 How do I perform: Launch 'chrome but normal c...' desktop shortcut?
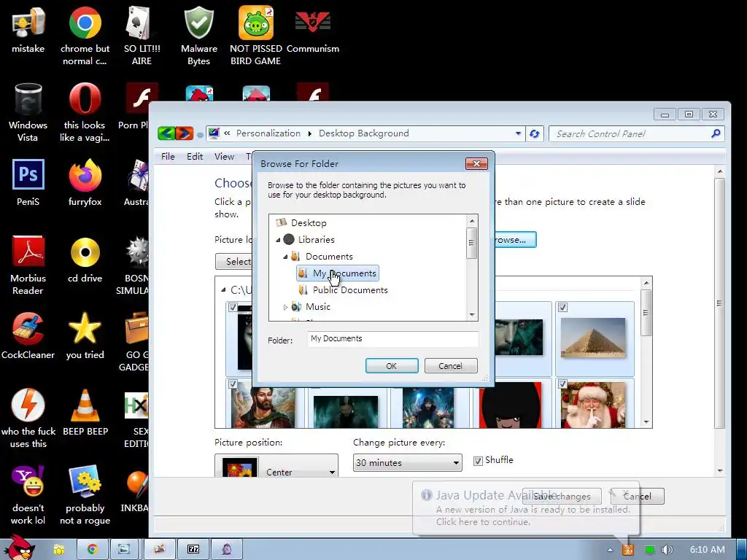tap(85, 35)
